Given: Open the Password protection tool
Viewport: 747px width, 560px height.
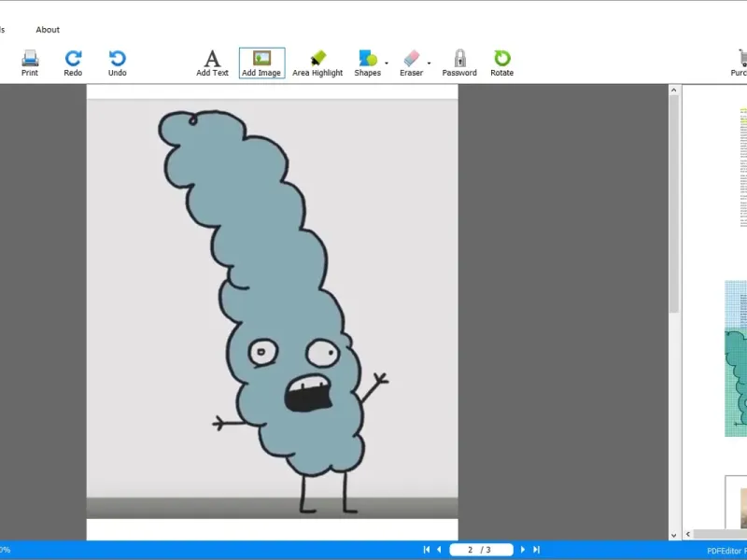Looking at the screenshot, I should point(459,63).
